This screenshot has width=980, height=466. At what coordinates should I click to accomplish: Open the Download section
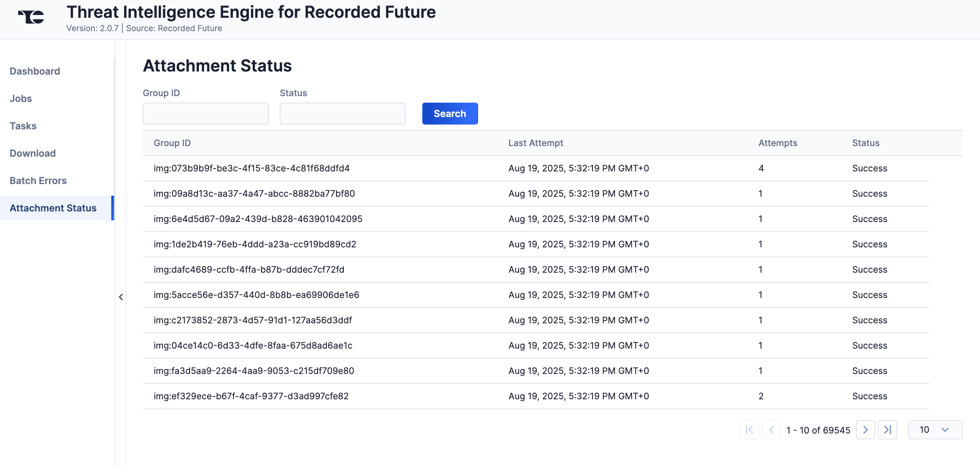[x=32, y=153]
